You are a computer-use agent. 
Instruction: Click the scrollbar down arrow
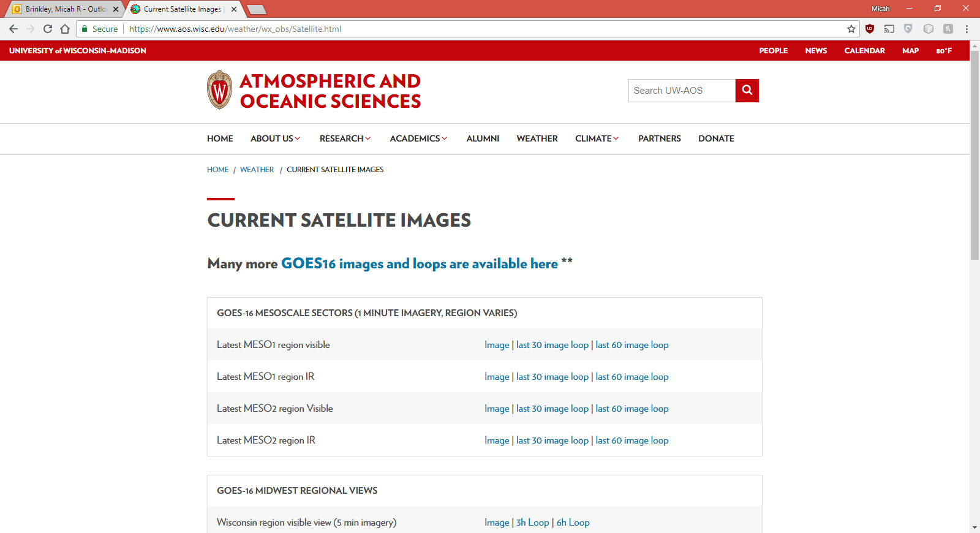974,527
